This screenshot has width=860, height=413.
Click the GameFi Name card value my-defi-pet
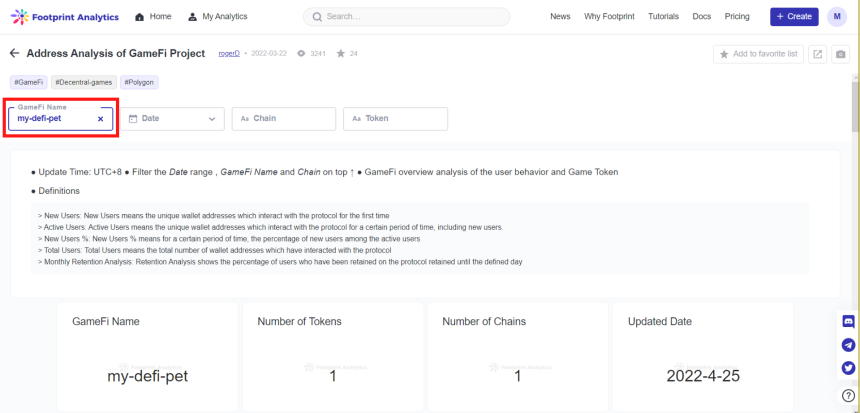(x=148, y=376)
